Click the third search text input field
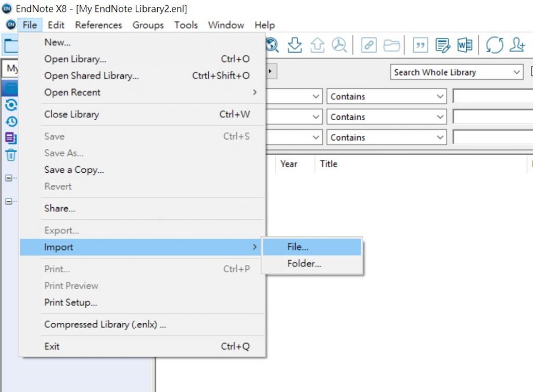 click(x=493, y=137)
